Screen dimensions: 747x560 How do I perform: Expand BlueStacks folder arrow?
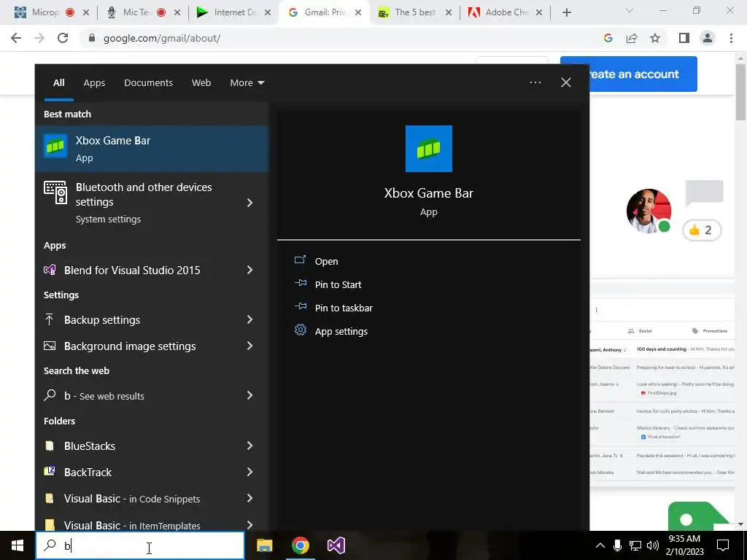tap(249, 446)
